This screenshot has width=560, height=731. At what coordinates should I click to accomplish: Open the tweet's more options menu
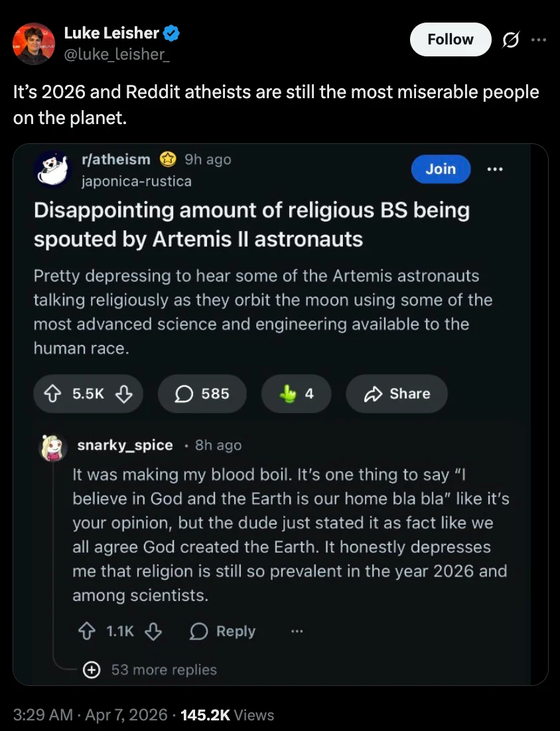(x=539, y=39)
